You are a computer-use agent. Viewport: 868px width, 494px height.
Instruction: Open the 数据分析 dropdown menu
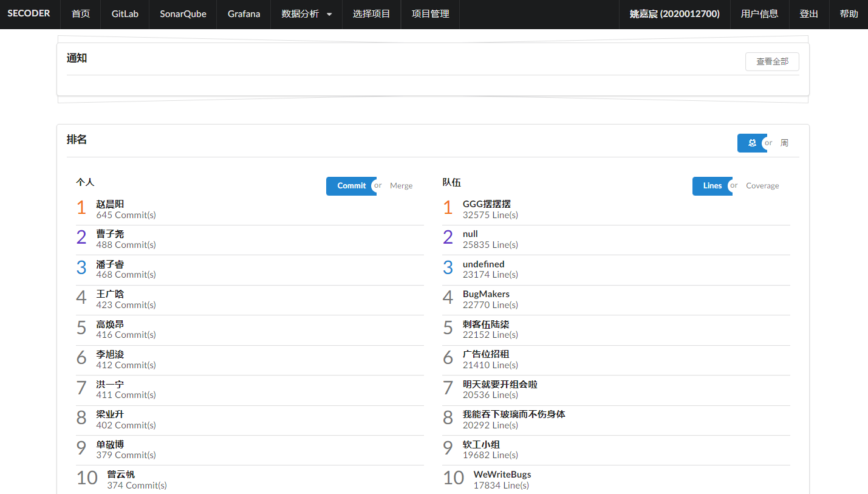point(306,14)
